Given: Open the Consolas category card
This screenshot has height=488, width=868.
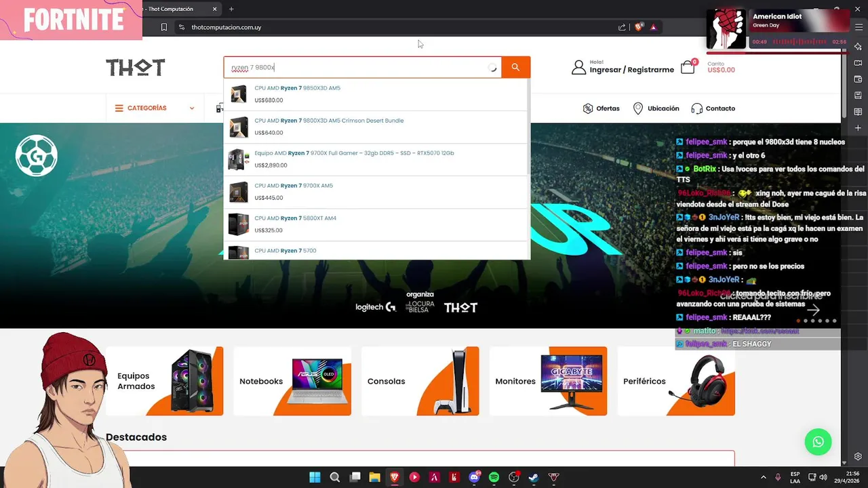Looking at the screenshot, I should [420, 381].
